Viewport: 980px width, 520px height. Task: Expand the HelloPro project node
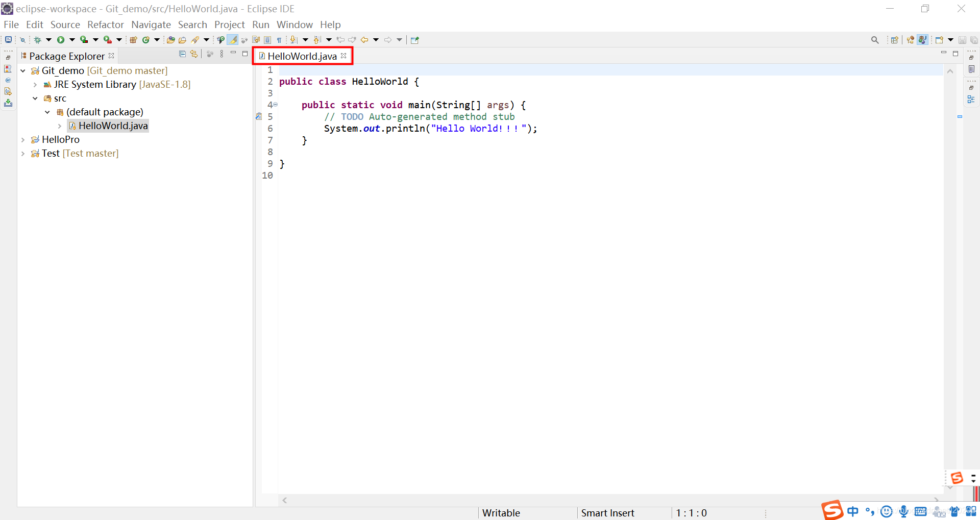click(x=23, y=140)
